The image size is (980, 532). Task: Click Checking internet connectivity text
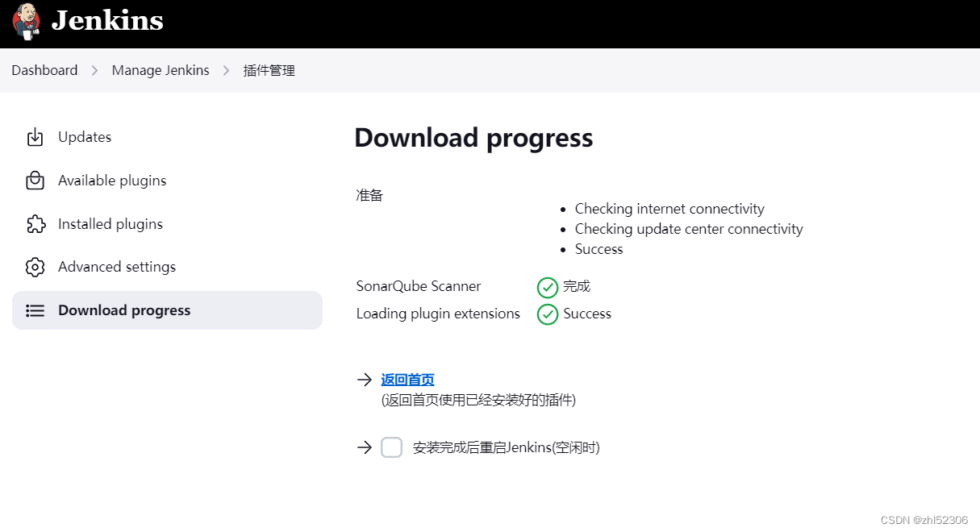pyautogui.click(x=669, y=209)
